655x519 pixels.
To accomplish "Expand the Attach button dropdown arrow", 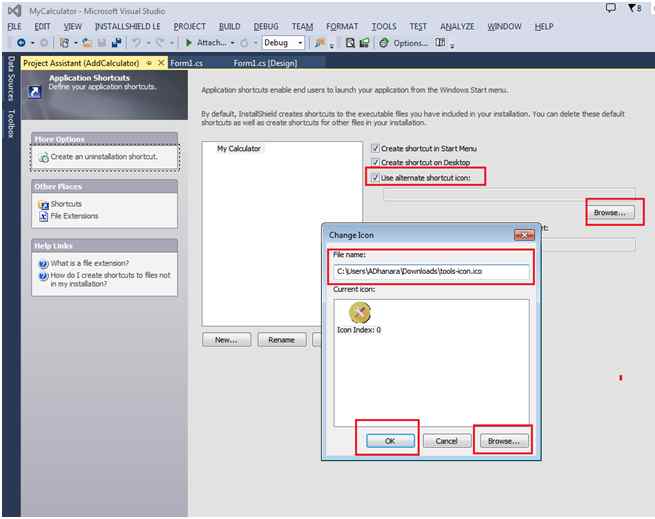I will 233,43.
